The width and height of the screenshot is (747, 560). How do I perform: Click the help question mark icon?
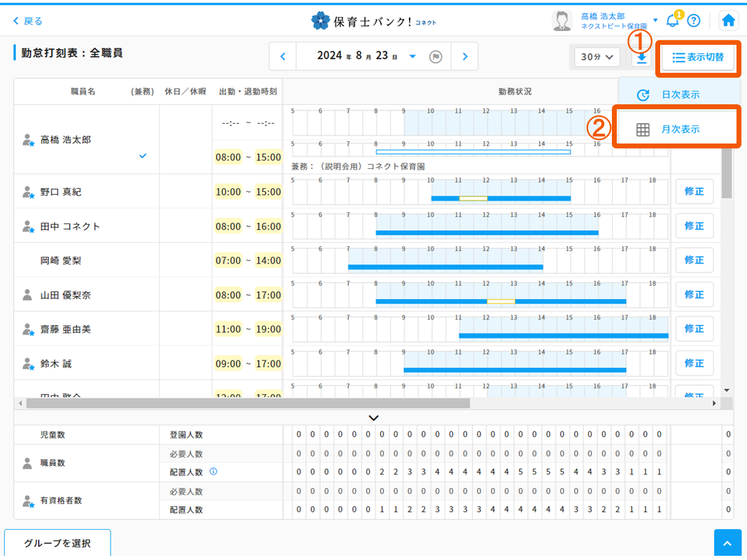point(694,20)
